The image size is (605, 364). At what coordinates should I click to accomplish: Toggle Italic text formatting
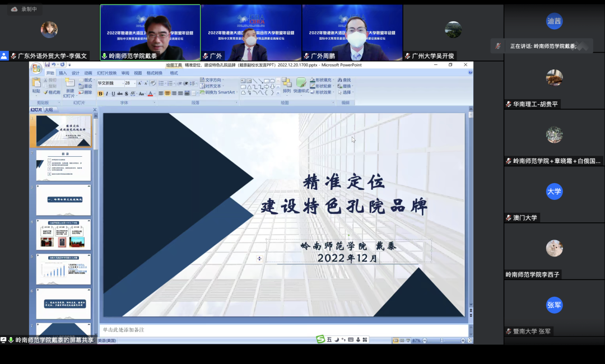[x=107, y=94]
